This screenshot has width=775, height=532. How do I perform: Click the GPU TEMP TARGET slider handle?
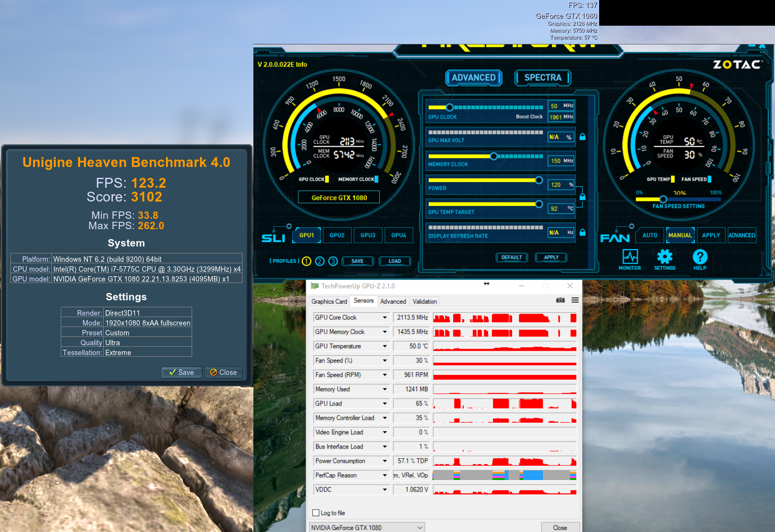(539, 204)
